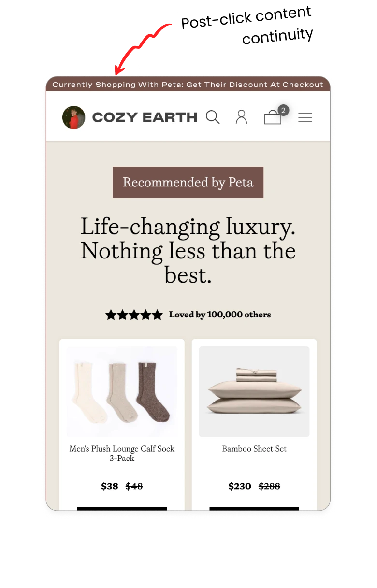Open the search magnifier icon
This screenshot has height=588, width=377.
[213, 117]
